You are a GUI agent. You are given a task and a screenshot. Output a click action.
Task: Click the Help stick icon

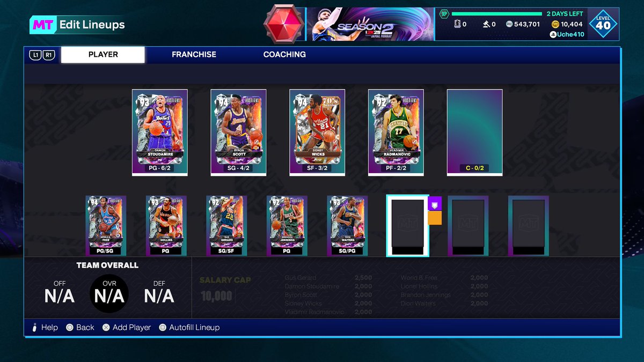[34, 327]
